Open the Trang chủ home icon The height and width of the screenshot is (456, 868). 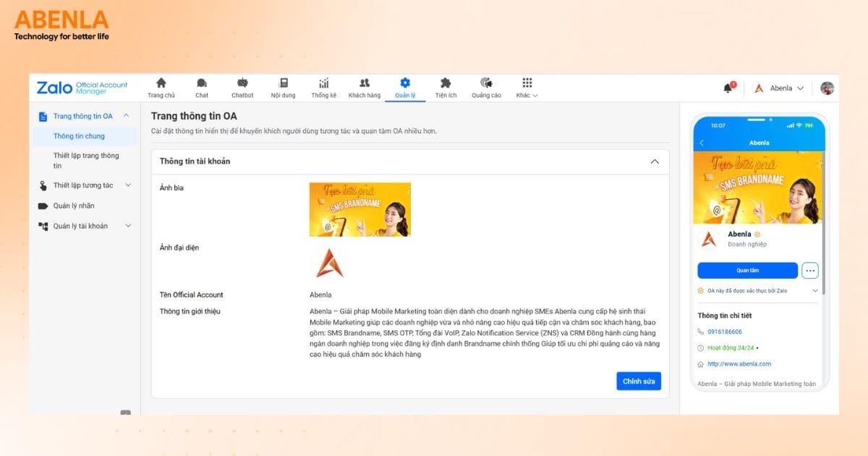pos(161,83)
